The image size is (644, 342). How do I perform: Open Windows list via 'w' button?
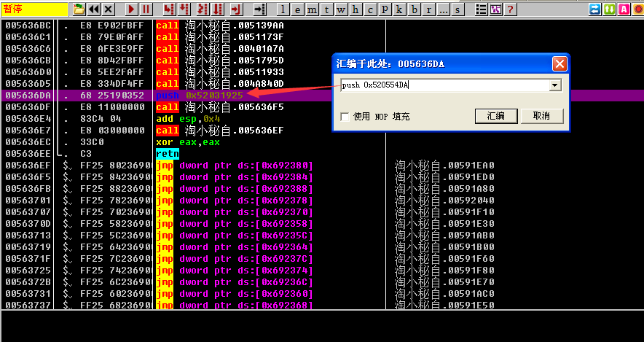pyautogui.click(x=341, y=9)
